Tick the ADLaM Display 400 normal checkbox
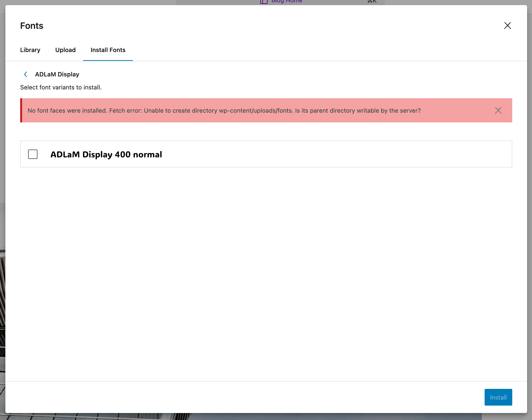 pyautogui.click(x=33, y=154)
